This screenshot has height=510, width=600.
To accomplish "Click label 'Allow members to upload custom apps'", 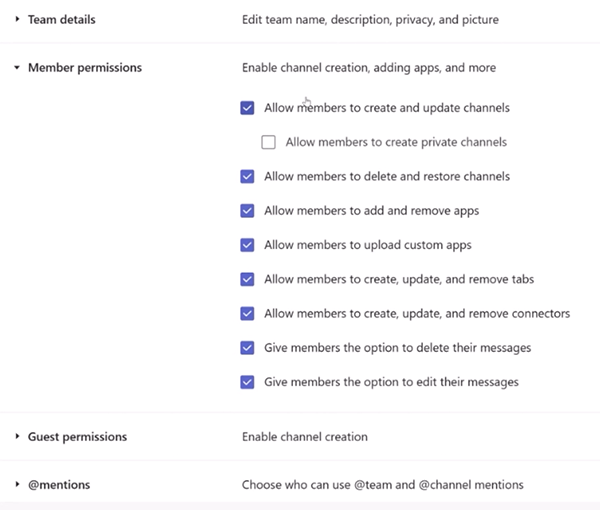I will [x=368, y=245].
